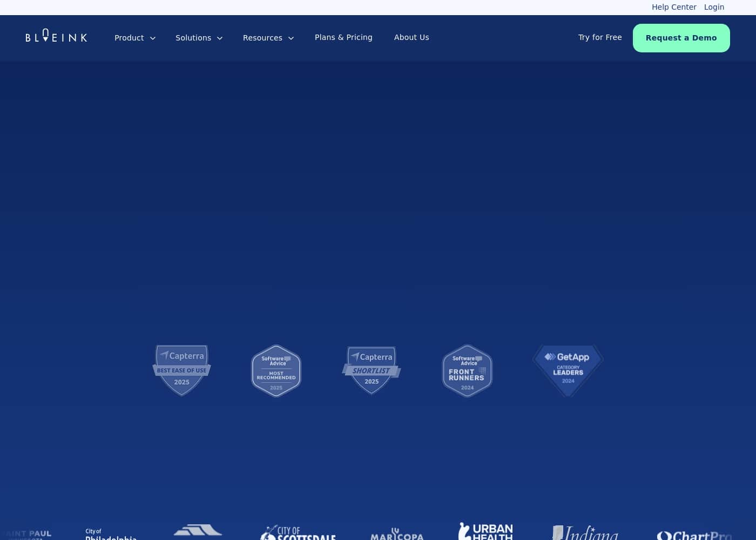Expand the chevron next to Resources
The image size is (756, 540).
click(x=291, y=38)
